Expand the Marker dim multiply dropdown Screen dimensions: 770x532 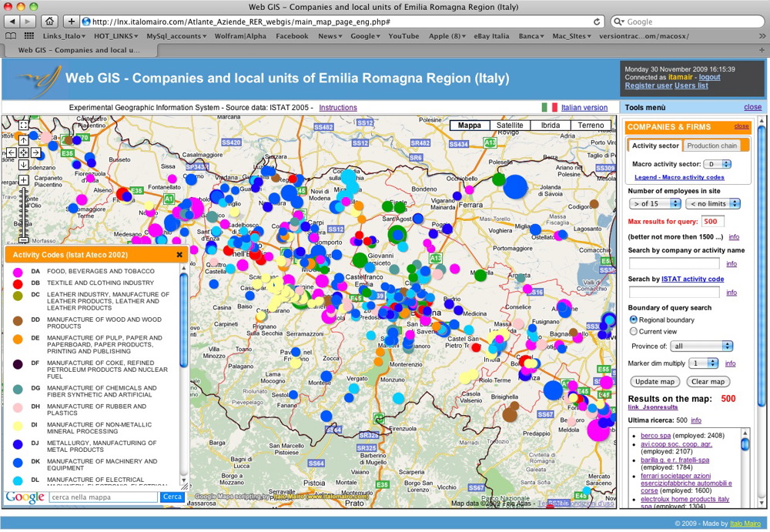pyautogui.click(x=703, y=363)
